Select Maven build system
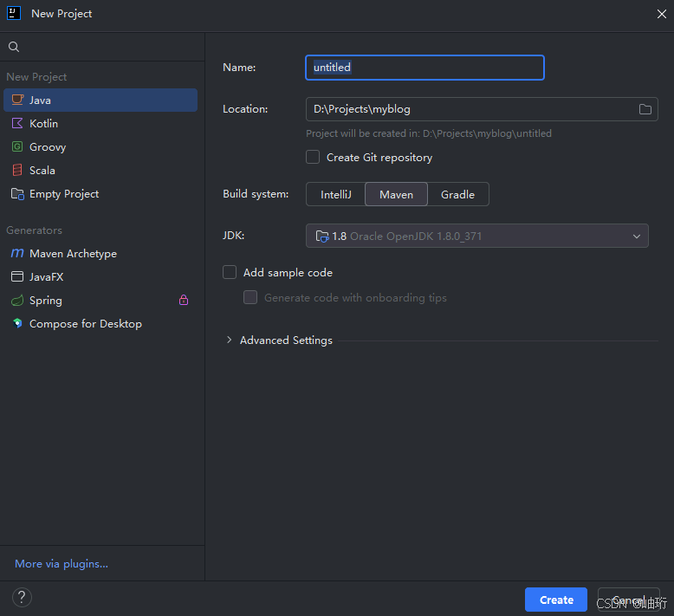The width and height of the screenshot is (674, 616). click(396, 194)
